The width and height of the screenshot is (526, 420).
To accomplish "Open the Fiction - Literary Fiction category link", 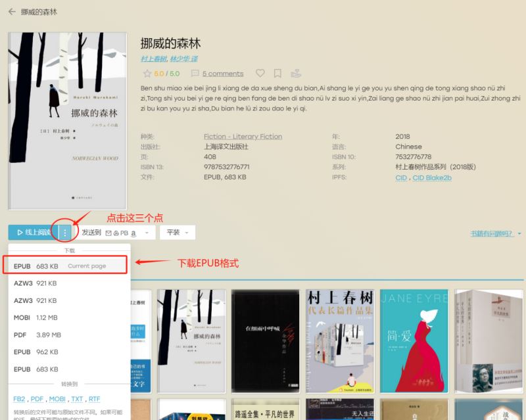I will coord(243,137).
